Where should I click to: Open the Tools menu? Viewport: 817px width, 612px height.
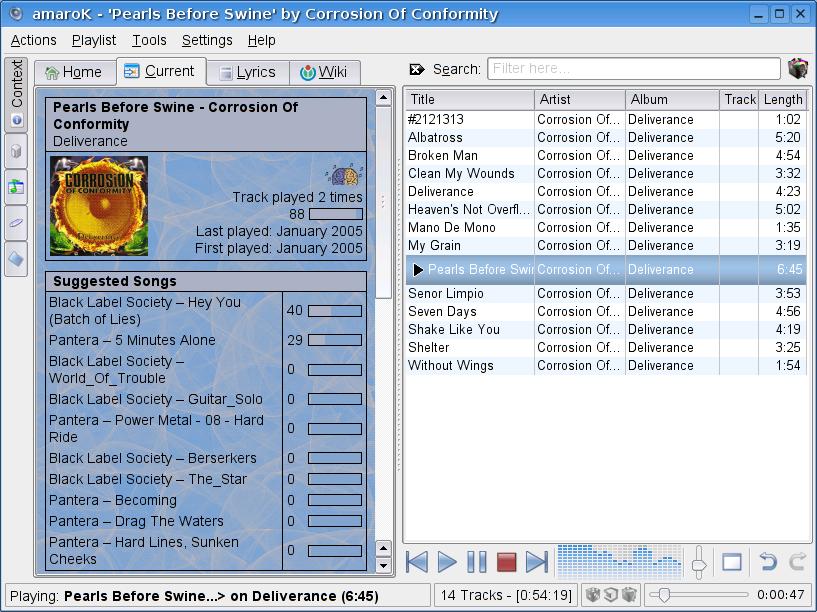[x=149, y=40]
